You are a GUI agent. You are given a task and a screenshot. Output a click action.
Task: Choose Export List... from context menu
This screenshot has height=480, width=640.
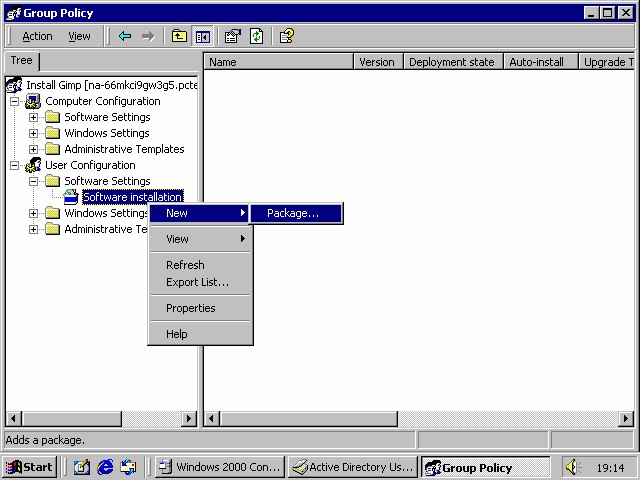[199, 282]
